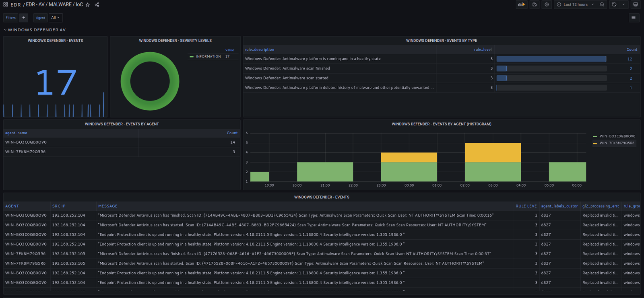644x298 pixels.
Task: Add a filter with the plus button
Action: click(x=24, y=18)
